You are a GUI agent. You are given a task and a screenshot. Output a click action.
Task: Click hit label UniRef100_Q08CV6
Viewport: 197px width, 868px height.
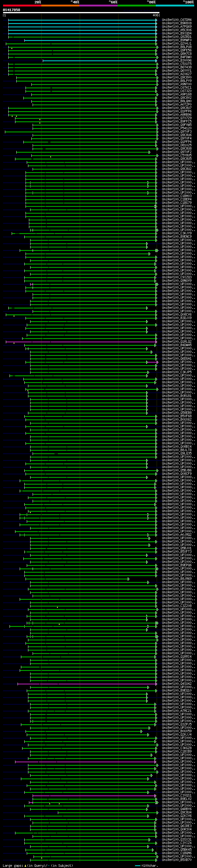click(176, 315)
